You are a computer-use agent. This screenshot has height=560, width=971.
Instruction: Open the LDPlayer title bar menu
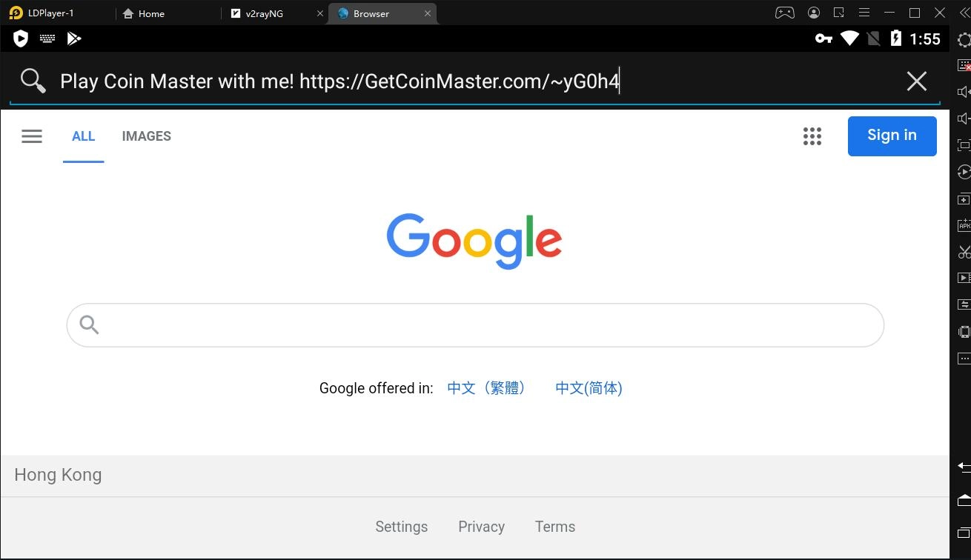coord(864,13)
